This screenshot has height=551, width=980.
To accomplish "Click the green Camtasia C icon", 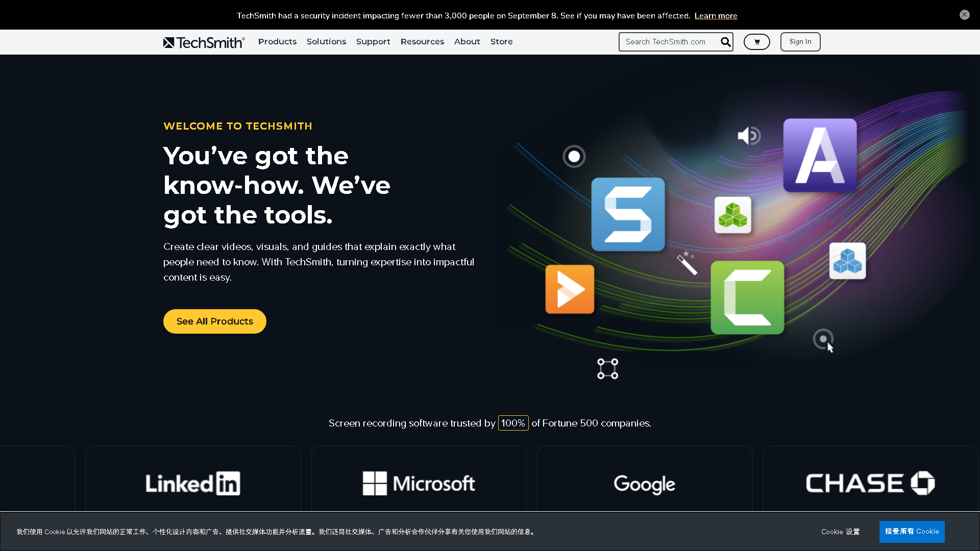I will (747, 297).
